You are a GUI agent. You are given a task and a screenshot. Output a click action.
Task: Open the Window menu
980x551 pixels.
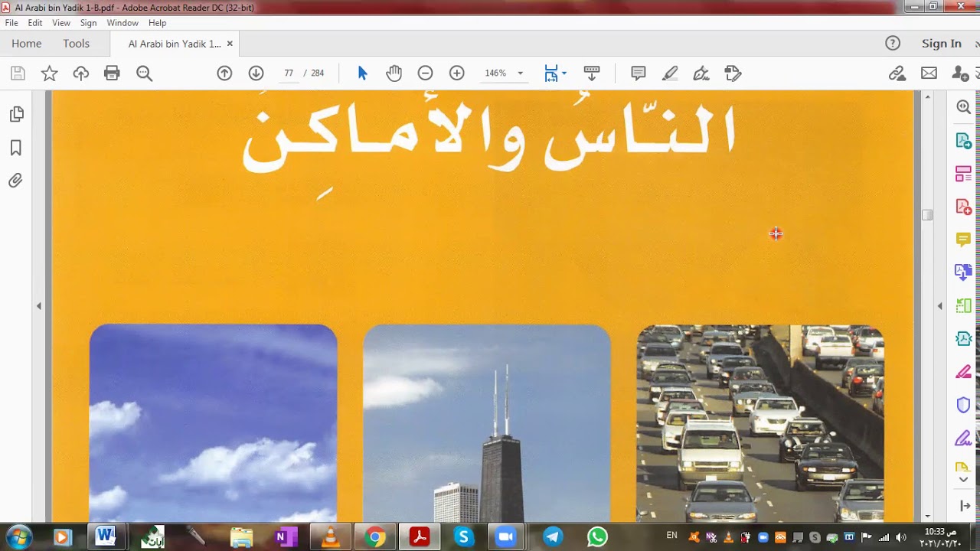point(122,23)
